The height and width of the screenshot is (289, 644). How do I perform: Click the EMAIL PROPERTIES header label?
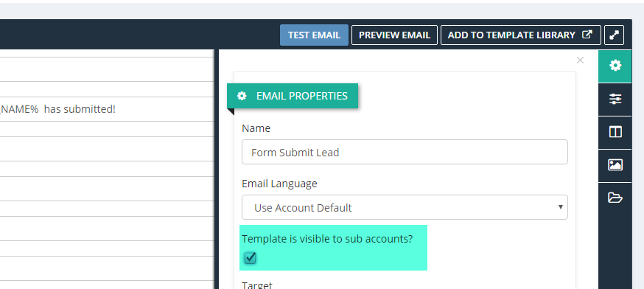[x=302, y=96]
